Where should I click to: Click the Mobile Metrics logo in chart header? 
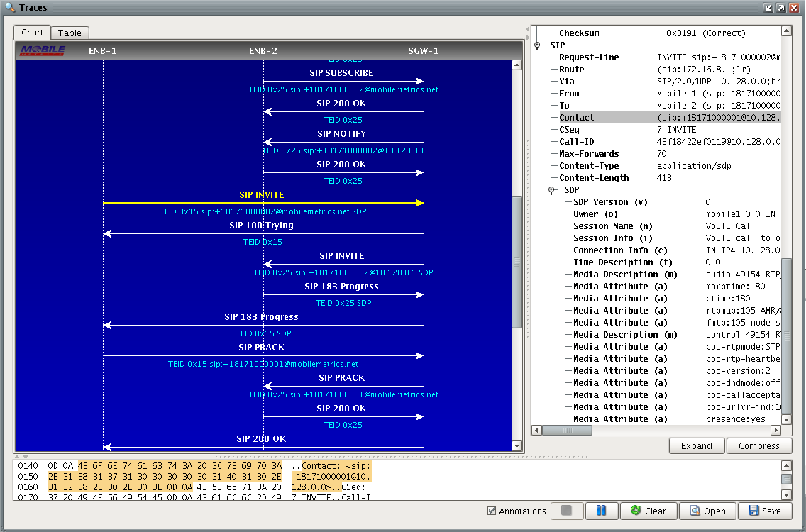click(43, 50)
